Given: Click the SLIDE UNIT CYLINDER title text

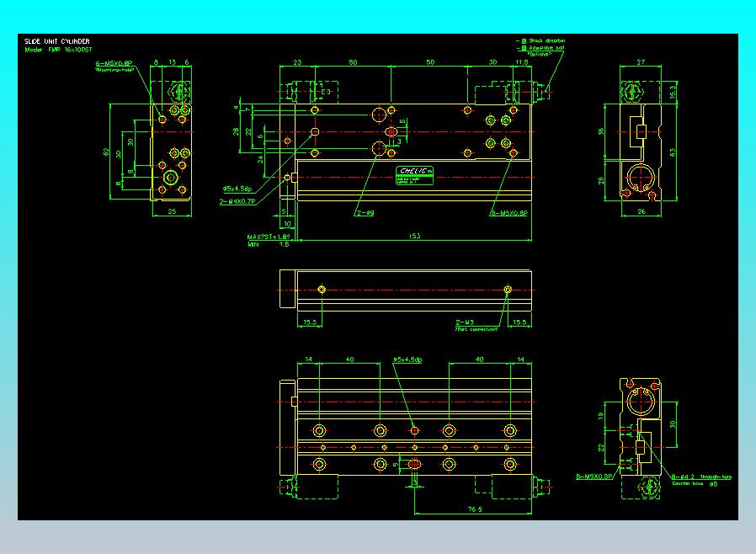Looking at the screenshot, I should tap(57, 41).
